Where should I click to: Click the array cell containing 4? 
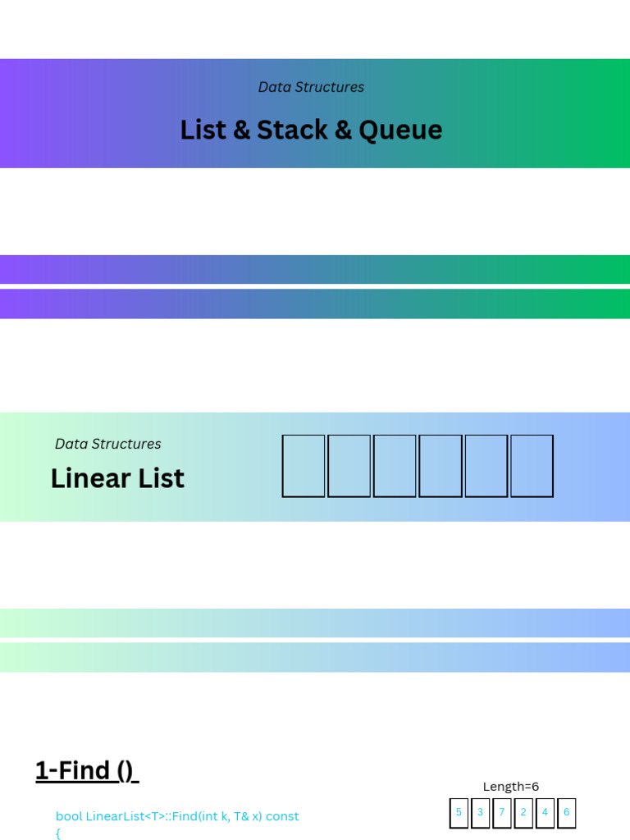click(x=545, y=813)
